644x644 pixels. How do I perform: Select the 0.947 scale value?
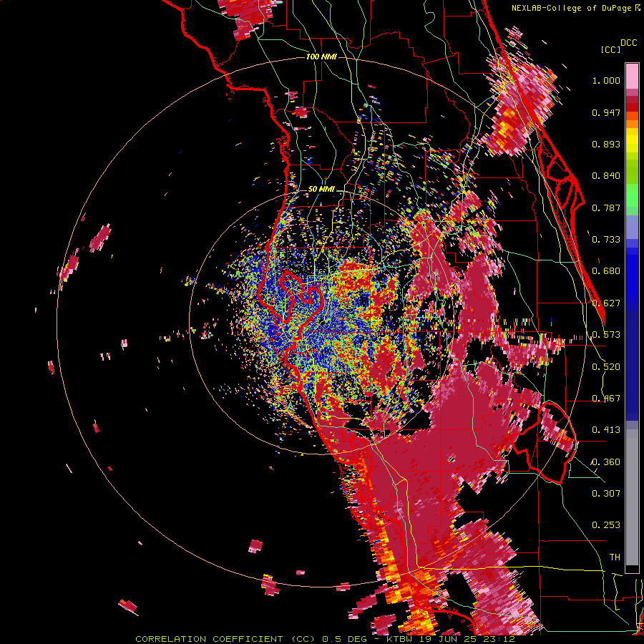pyautogui.click(x=606, y=112)
